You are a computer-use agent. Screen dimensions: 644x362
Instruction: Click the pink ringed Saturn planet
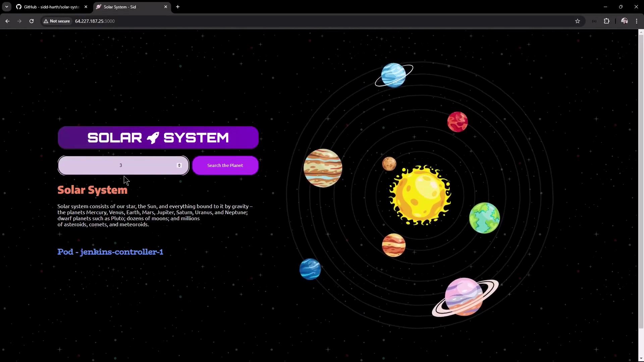coord(465,297)
